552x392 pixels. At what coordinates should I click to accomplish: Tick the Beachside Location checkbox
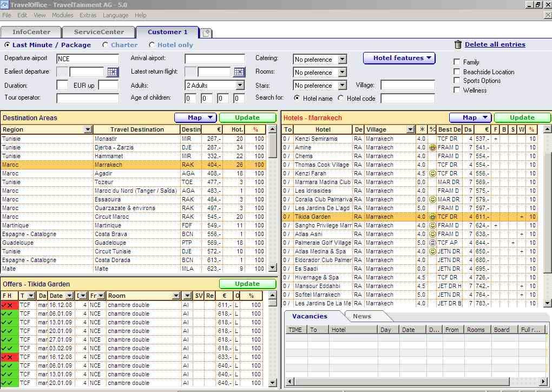[457, 71]
